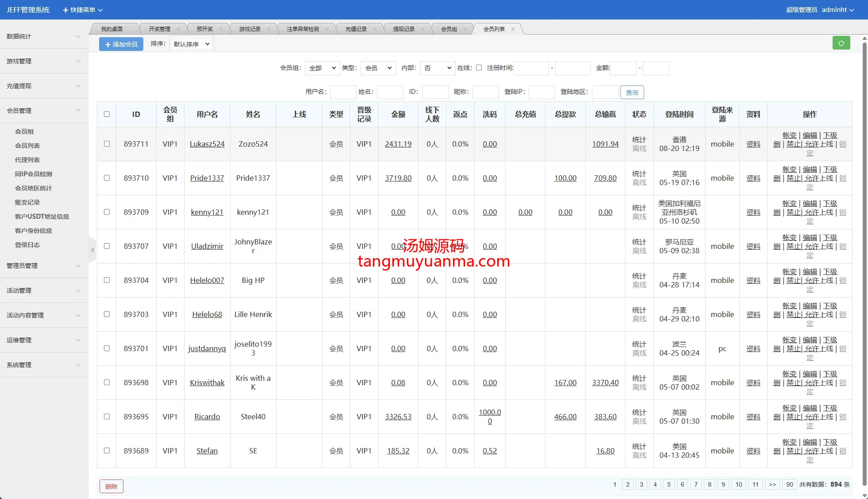Image resolution: width=868 pixels, height=499 pixels.
Task: Close the 提现记录 tab with its X icon
Action: [x=422, y=29]
